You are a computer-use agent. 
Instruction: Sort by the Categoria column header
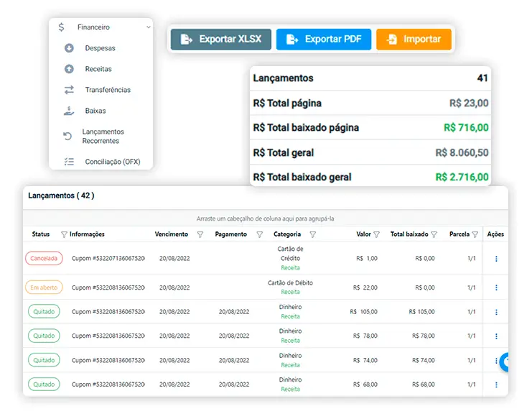287,234
